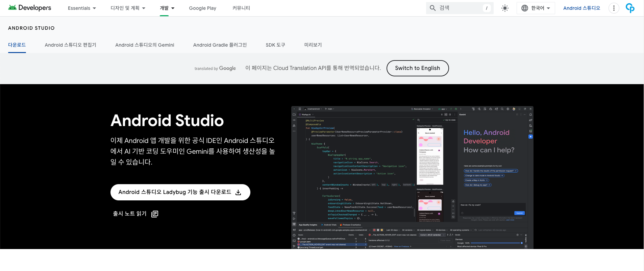Expand the 디자인 및 계획 menu
Viewport: 644px width, 271px height.
(x=128, y=8)
